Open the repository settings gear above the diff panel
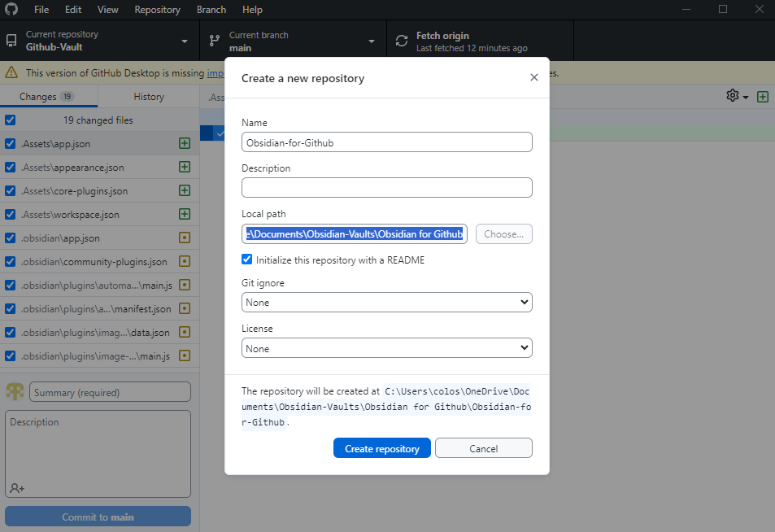The width and height of the screenshot is (775, 532). click(x=733, y=96)
